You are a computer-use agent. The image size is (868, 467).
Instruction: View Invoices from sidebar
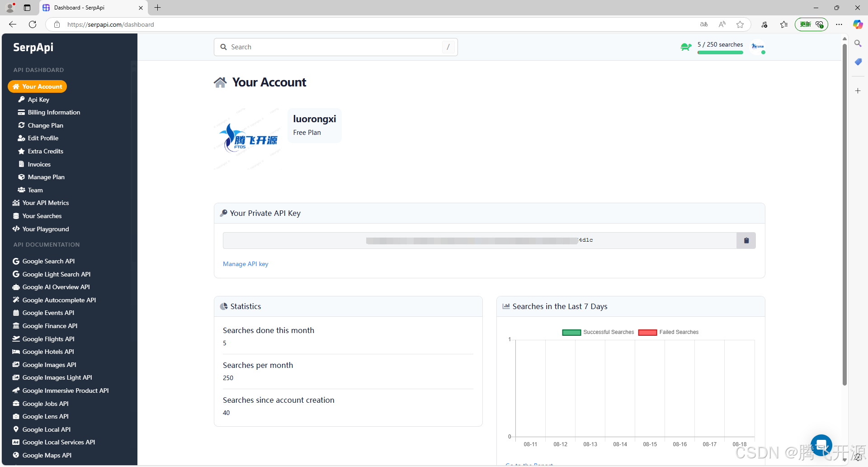pyautogui.click(x=34, y=164)
